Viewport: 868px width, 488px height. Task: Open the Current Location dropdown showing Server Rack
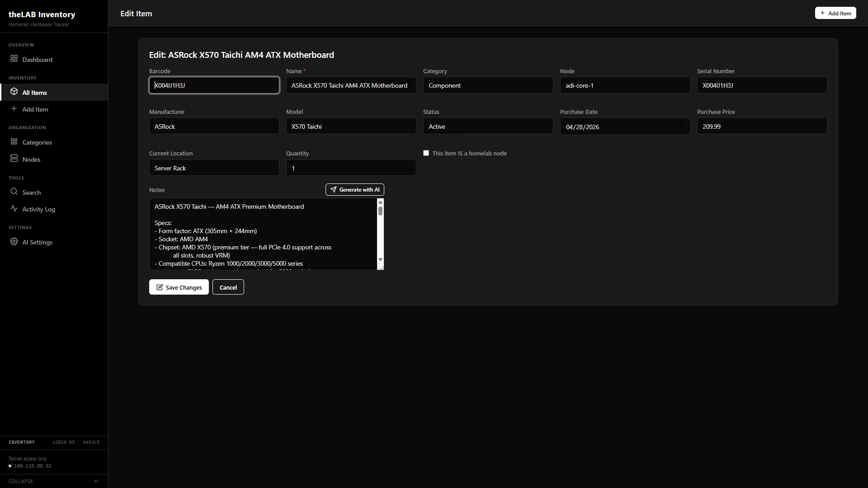pos(214,168)
